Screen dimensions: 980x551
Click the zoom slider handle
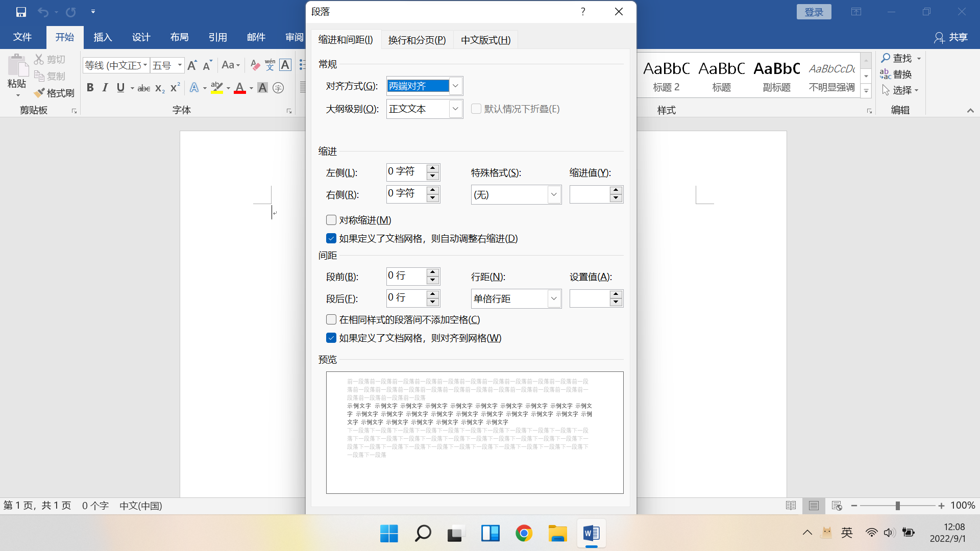pos(897,506)
